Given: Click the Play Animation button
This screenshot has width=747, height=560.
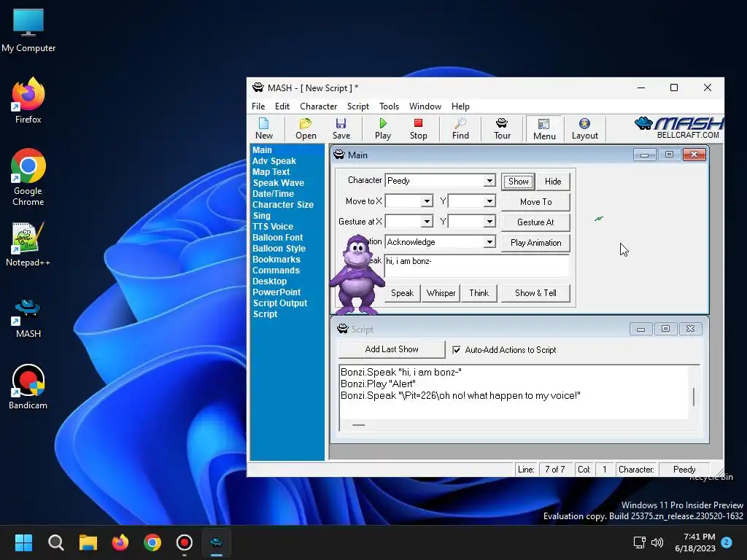Looking at the screenshot, I should [535, 243].
